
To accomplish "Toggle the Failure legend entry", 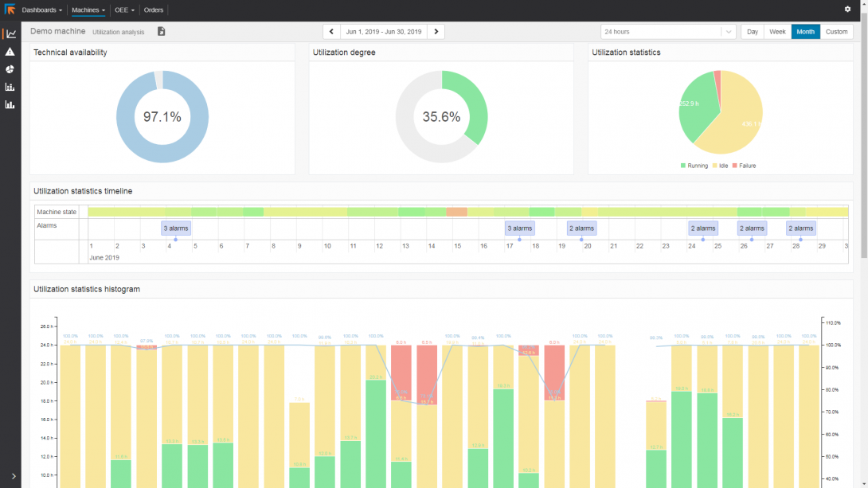I will pos(744,166).
